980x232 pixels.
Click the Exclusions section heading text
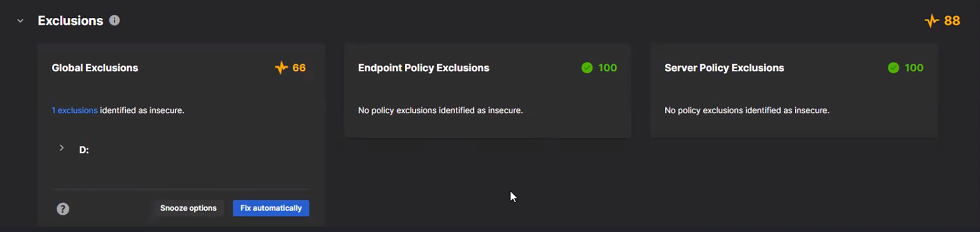click(71, 21)
